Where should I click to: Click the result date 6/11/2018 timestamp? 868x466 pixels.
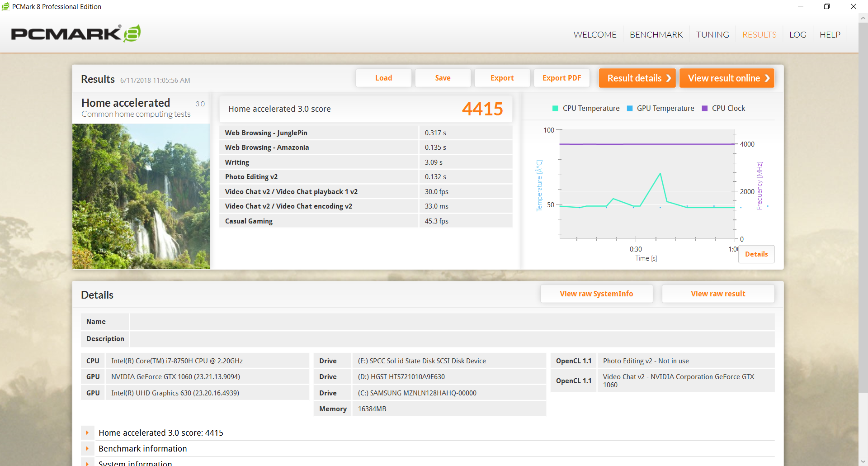(155, 81)
